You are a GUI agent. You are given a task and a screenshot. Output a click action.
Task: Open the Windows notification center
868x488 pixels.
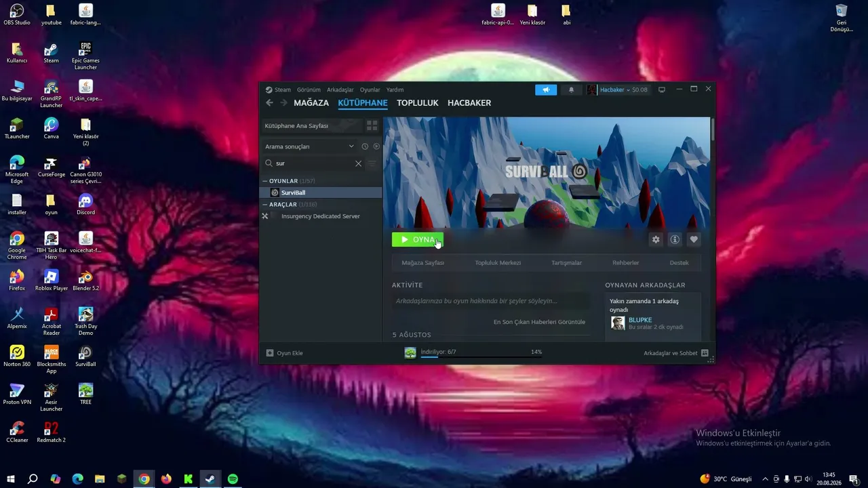pos(854,479)
